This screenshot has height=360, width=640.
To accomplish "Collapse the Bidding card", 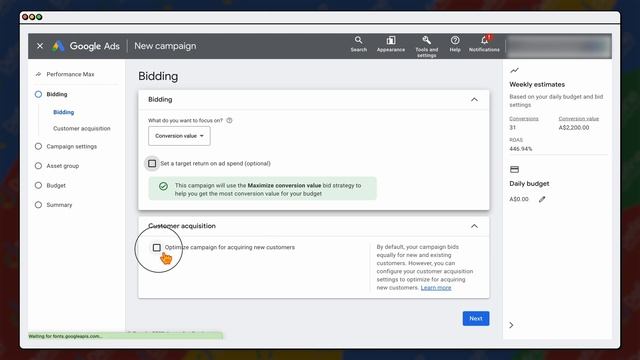I will (x=474, y=100).
